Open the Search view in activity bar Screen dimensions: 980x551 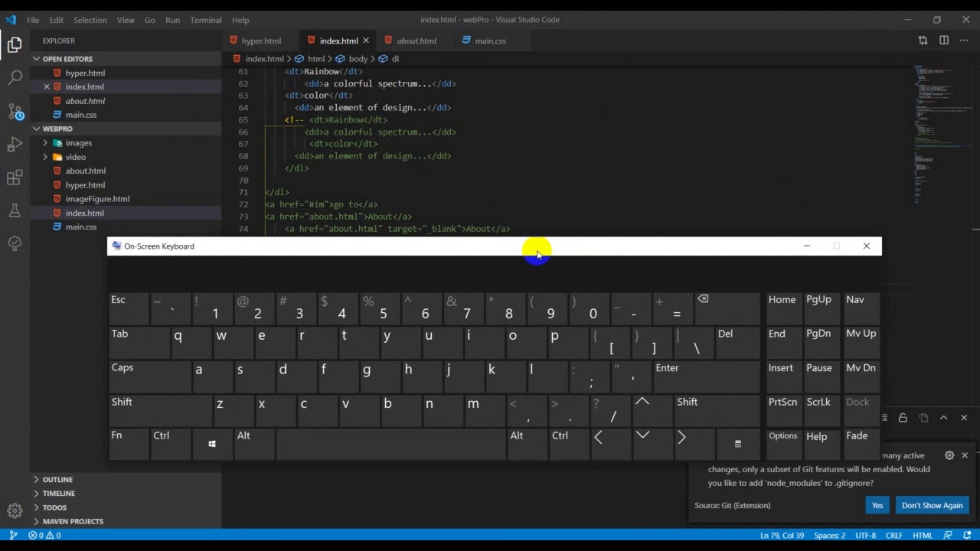[15, 77]
